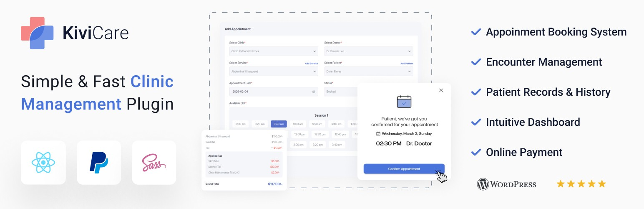Open the Select Doctor dropdown
The width and height of the screenshot is (644, 209).
click(369, 51)
